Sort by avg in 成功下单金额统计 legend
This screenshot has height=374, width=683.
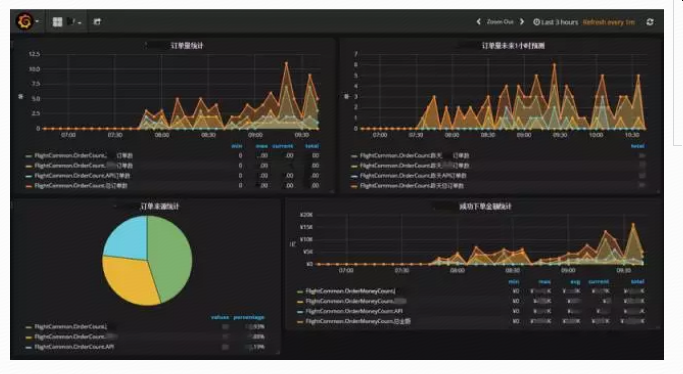click(x=575, y=282)
